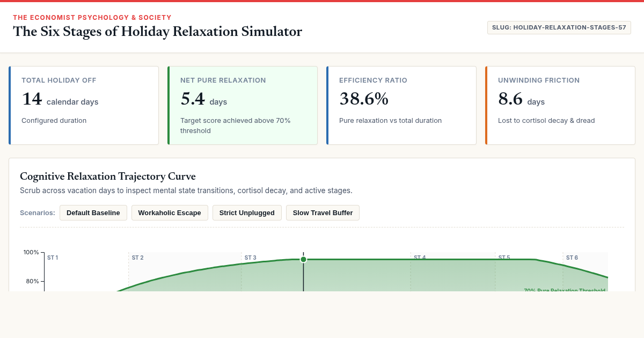644x338 pixels.
Task: Click the ST 6 stage label
Action: [572, 258]
